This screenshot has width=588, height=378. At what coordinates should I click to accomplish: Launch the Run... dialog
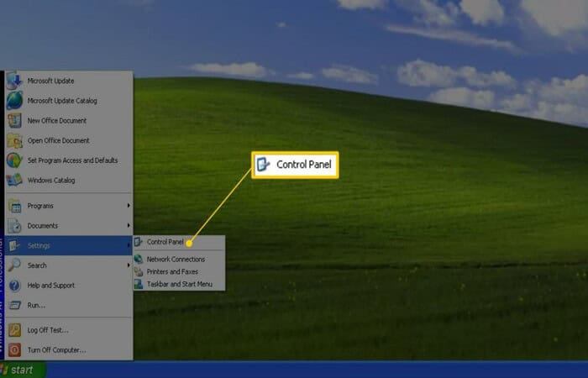[x=69, y=305]
